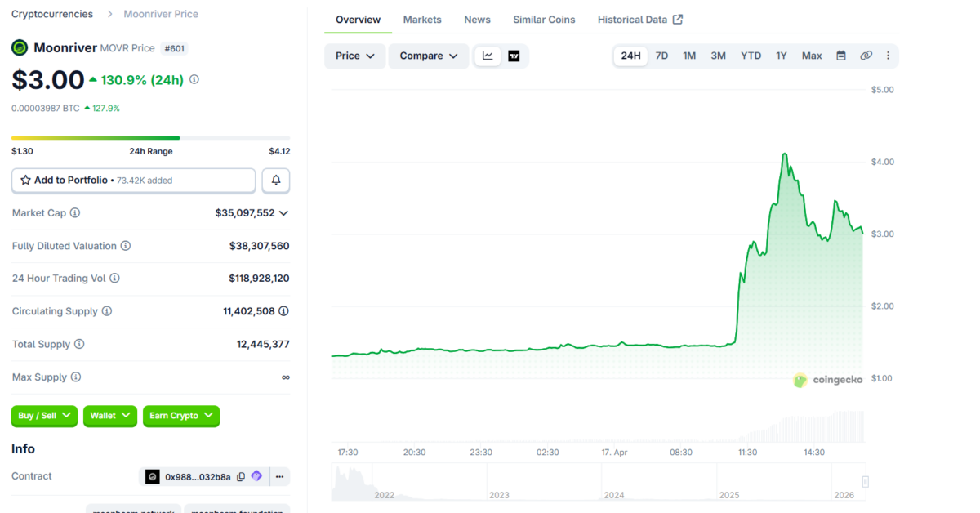
Task: Expand the Market Cap chevron
Action: pos(283,212)
